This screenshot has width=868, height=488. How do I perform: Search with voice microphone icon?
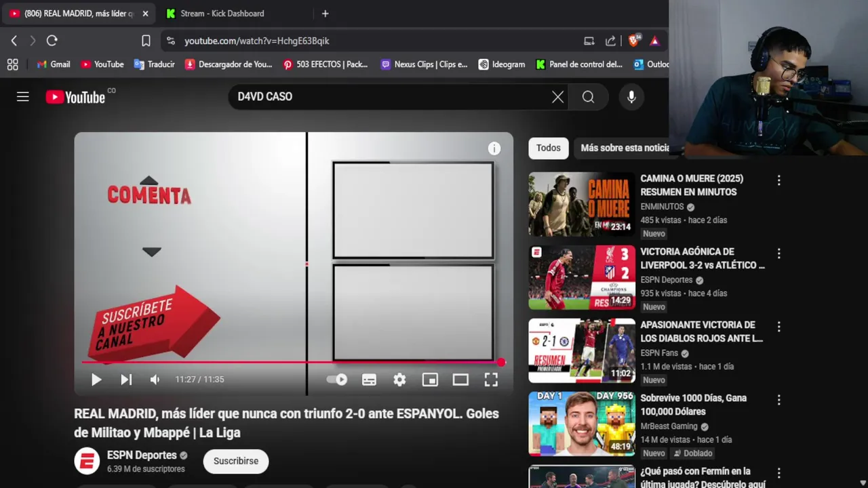click(x=631, y=97)
